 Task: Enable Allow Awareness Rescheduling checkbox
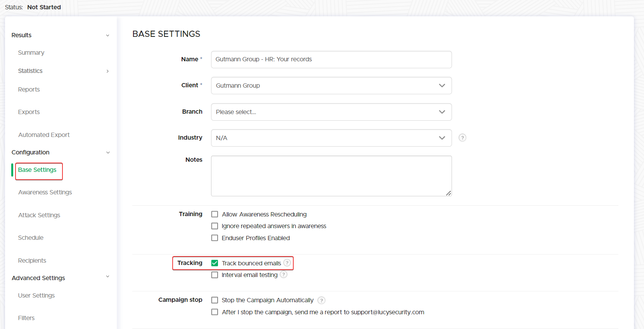[x=215, y=214]
